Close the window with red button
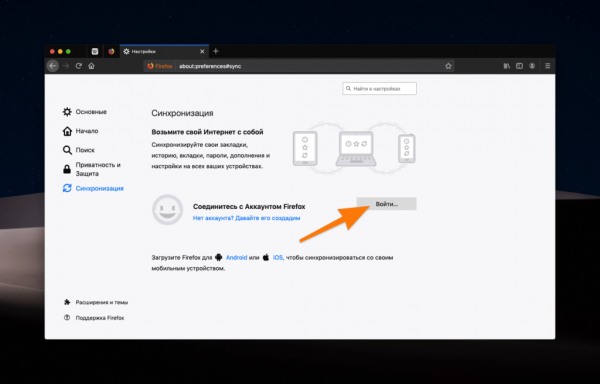 tap(52, 51)
